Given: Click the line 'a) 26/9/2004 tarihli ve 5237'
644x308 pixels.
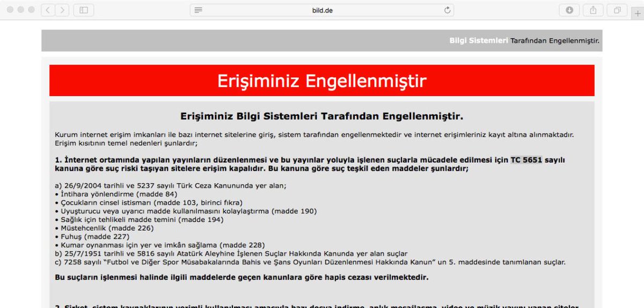Looking at the screenshot, I should [171, 185].
